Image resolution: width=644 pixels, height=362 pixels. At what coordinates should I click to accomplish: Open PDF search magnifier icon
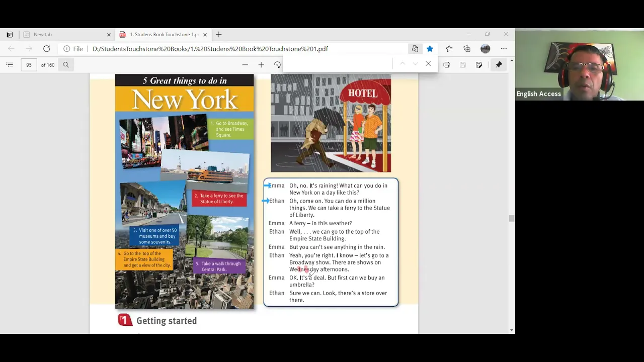pyautogui.click(x=66, y=65)
